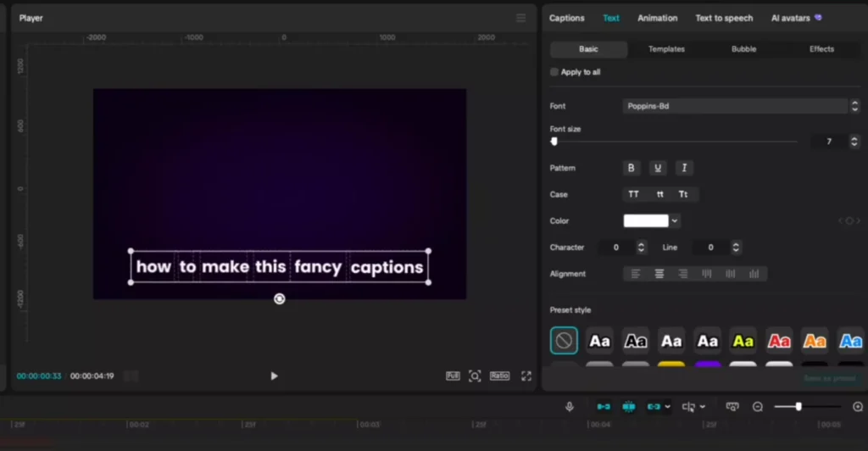Image resolution: width=868 pixels, height=451 pixels.
Task: Click the microphone record voiceover icon
Action: tap(570, 407)
